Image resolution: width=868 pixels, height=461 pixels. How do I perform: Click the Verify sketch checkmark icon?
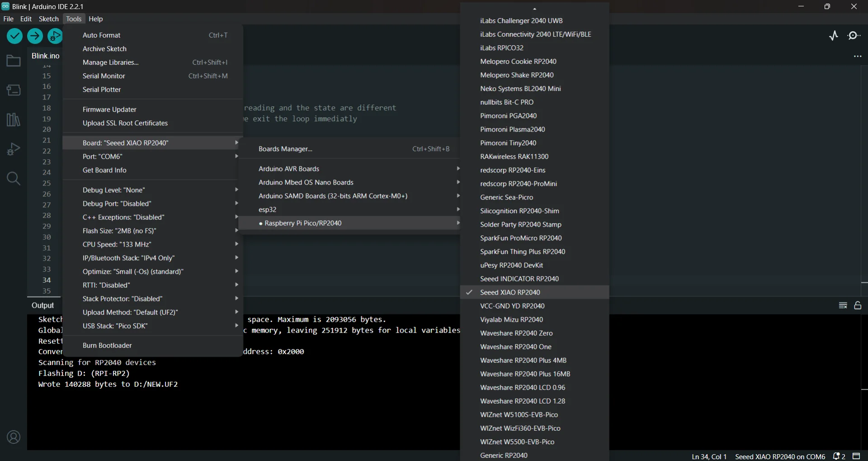[14, 36]
